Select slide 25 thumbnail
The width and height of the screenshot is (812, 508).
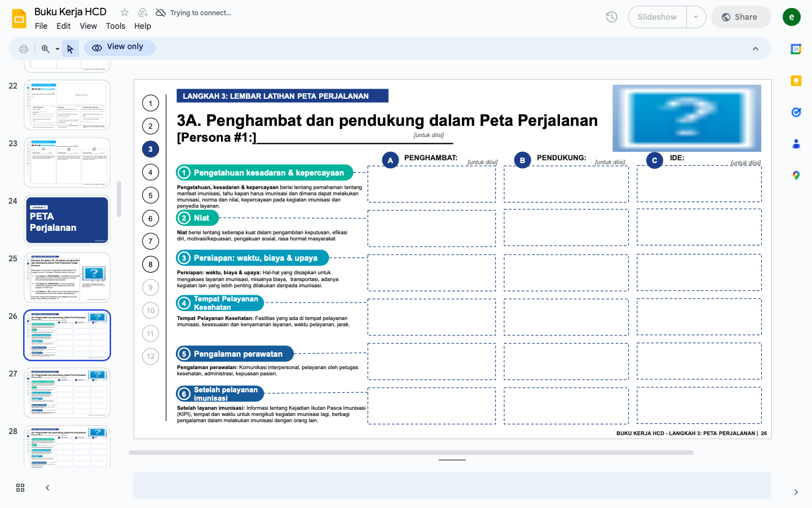click(x=67, y=278)
